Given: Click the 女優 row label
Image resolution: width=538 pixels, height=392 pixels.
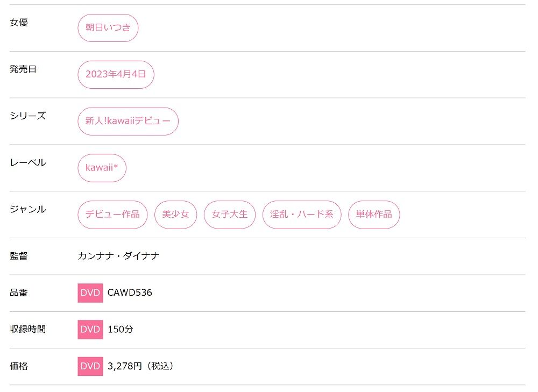Looking at the screenshot, I should coord(19,23).
